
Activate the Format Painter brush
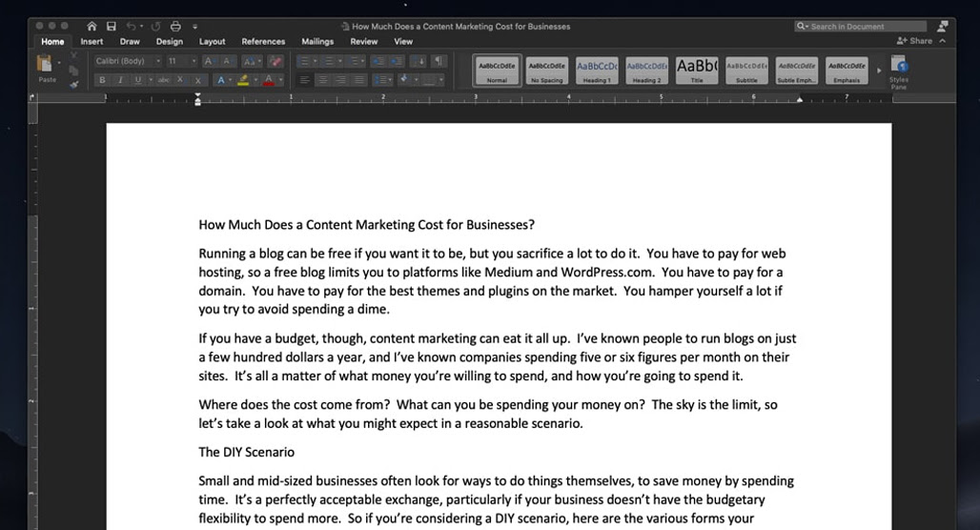pos(73,85)
